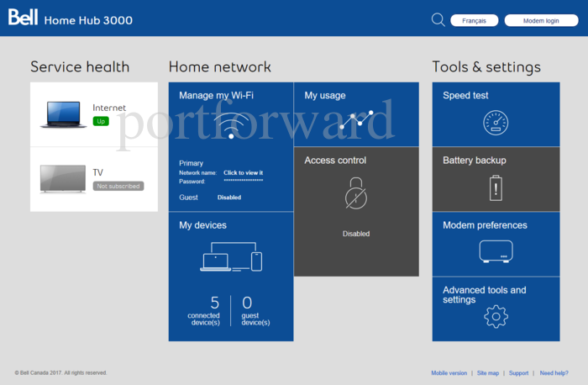The image size is (588, 385).
Task: Click the TV screen image
Action: click(63, 178)
